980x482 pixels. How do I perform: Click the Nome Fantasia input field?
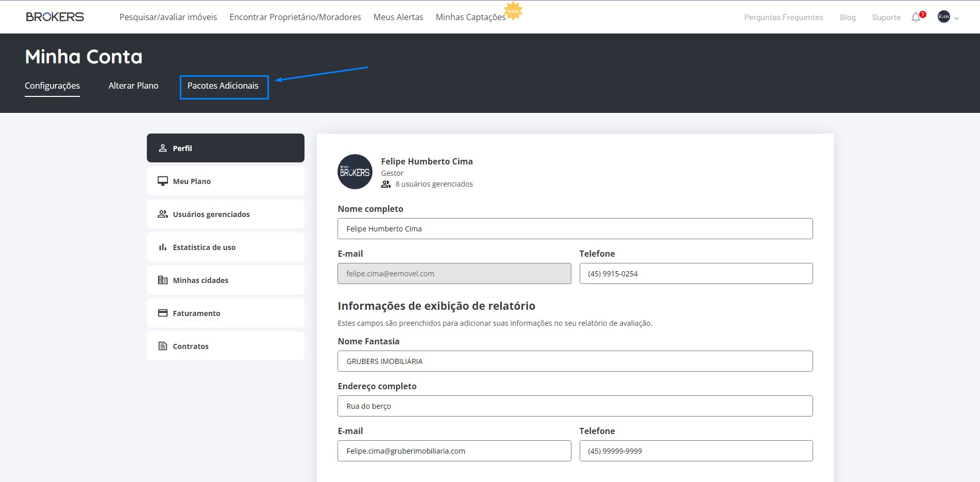575,361
